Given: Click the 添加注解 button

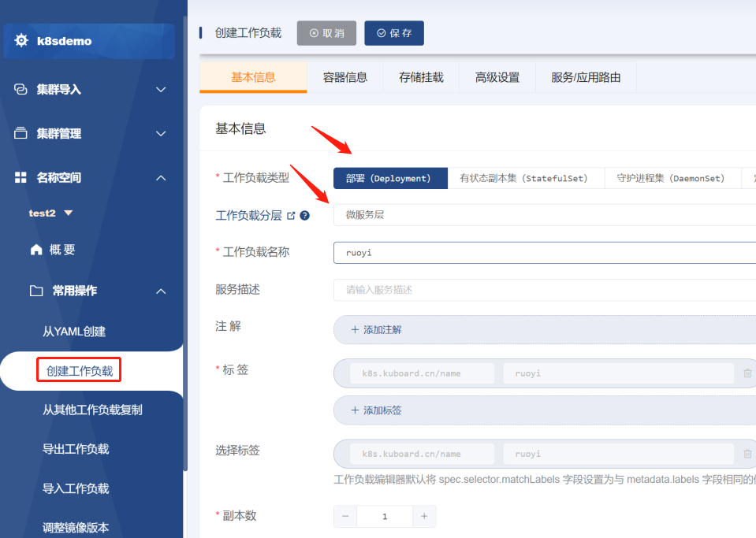Looking at the screenshot, I should (x=376, y=330).
